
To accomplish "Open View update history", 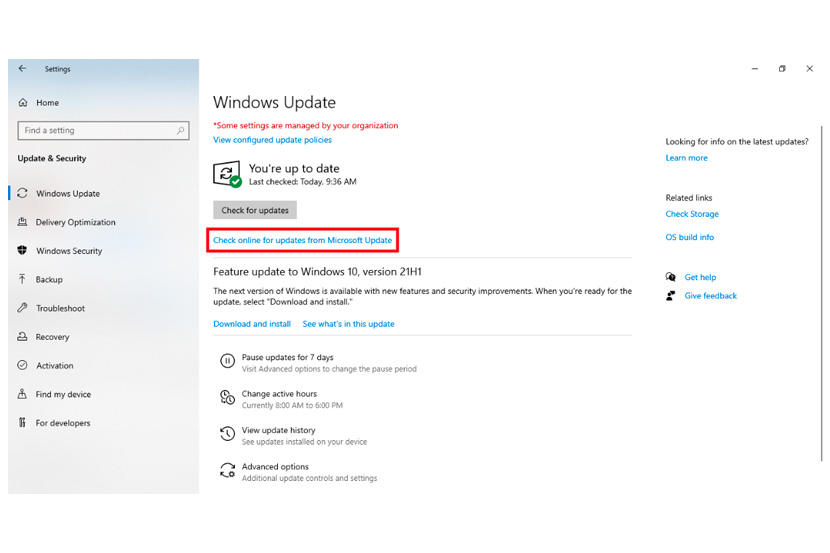I will (x=278, y=430).
